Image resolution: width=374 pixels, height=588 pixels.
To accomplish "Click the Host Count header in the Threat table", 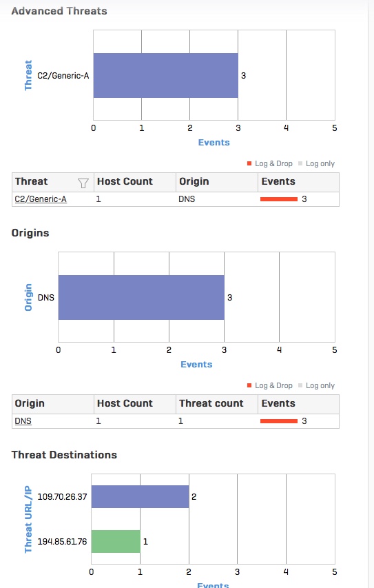I will click(x=125, y=181).
